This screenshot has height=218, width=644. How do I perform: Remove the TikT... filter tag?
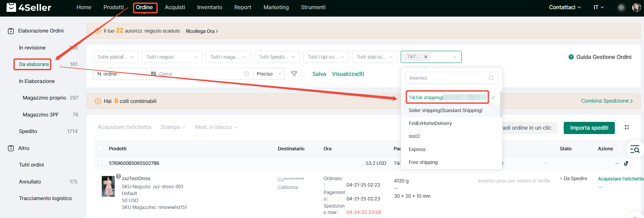425,57
